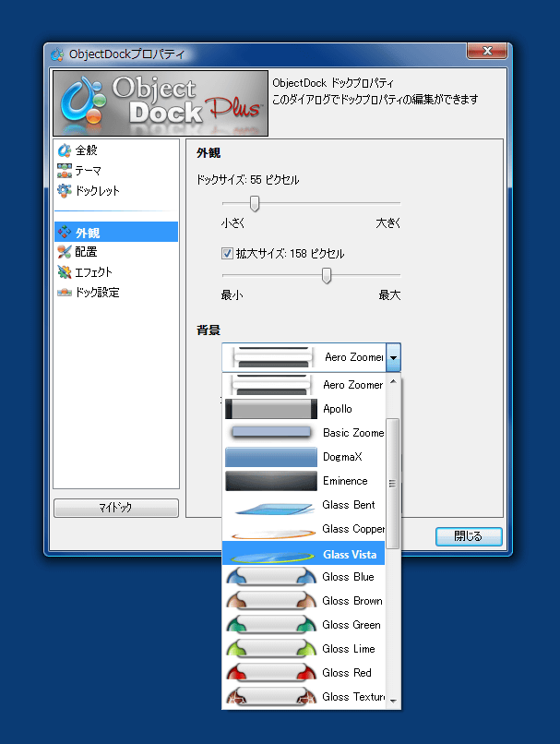Screen dimensions: 560x744
Task: Choose Gloss Lime text entry
Action: 349,649
